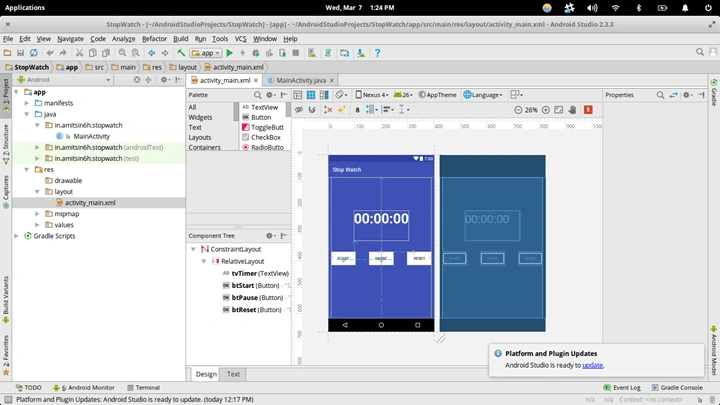The width and height of the screenshot is (720, 405).
Task: Click the Make Project hammer icon
Action: (181, 53)
